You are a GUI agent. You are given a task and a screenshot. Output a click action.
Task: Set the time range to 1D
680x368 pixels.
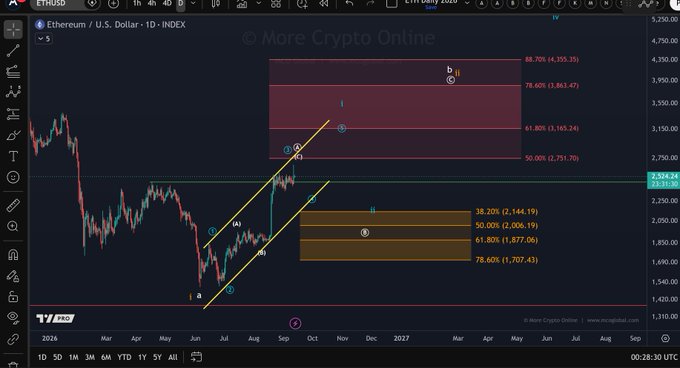(42, 357)
